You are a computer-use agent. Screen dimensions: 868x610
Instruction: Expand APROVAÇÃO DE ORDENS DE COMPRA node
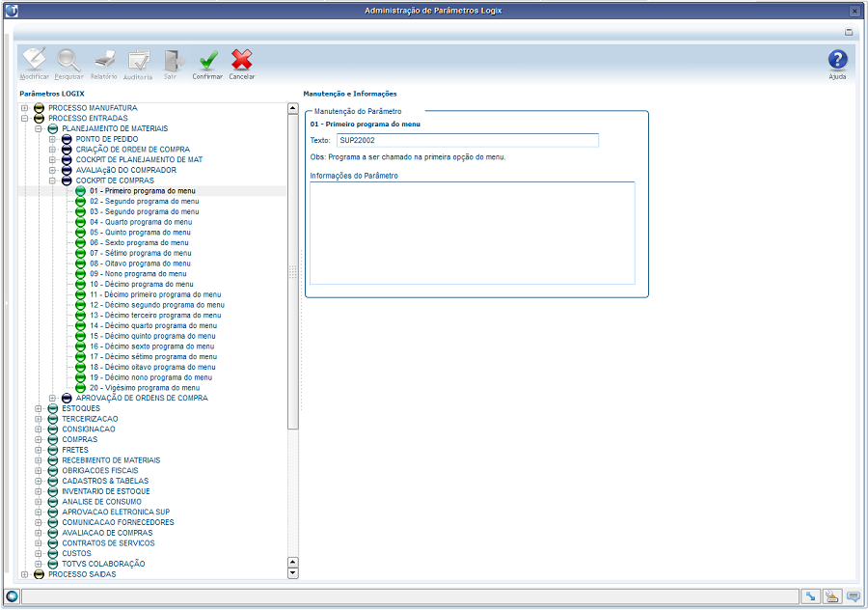click(52, 399)
